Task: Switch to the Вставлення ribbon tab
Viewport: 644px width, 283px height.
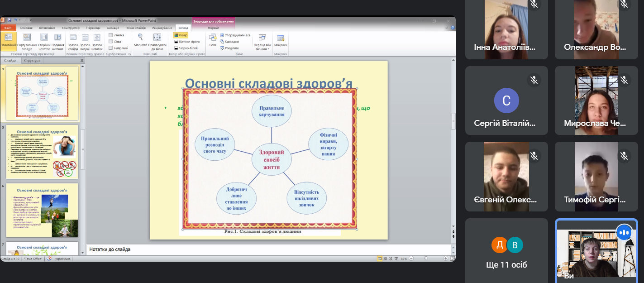Action: (x=47, y=28)
